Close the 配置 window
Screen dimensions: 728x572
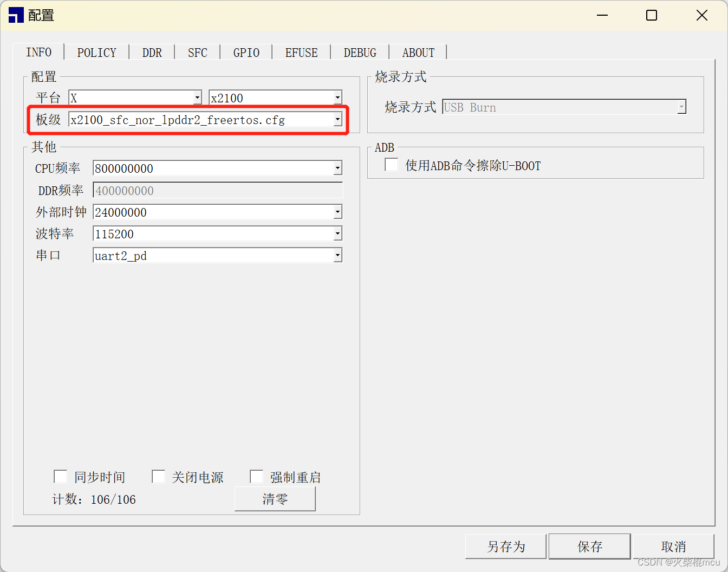pos(702,15)
